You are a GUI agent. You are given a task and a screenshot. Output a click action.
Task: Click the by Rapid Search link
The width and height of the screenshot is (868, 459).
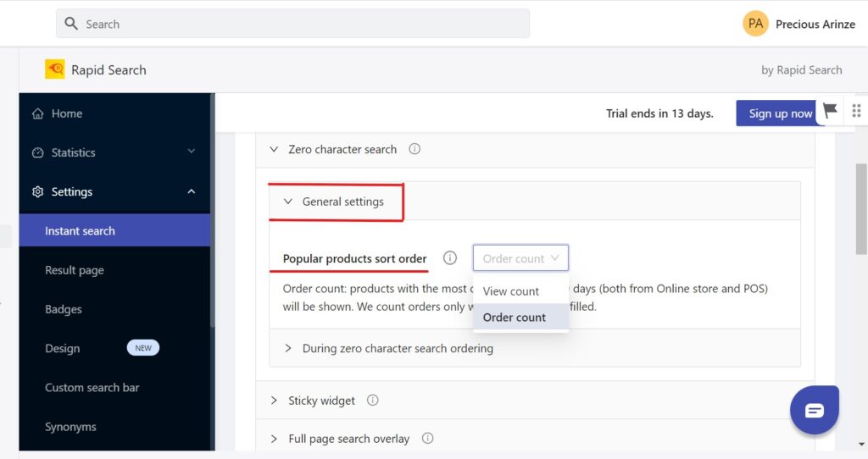click(x=801, y=70)
